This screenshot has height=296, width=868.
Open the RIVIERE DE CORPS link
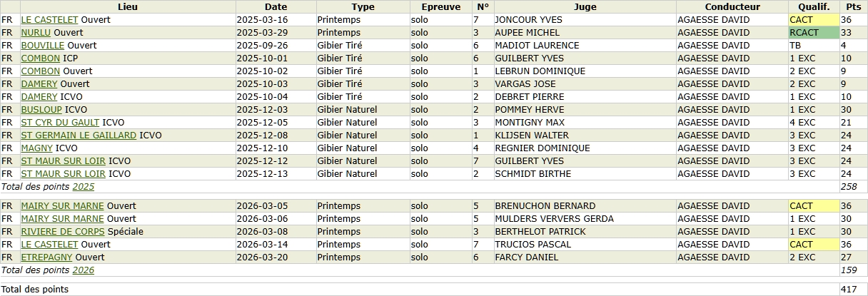pos(63,232)
